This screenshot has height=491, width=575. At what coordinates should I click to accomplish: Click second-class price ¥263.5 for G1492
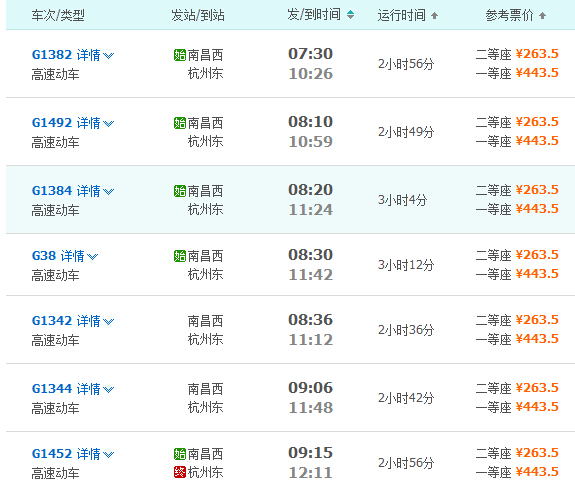(x=537, y=122)
